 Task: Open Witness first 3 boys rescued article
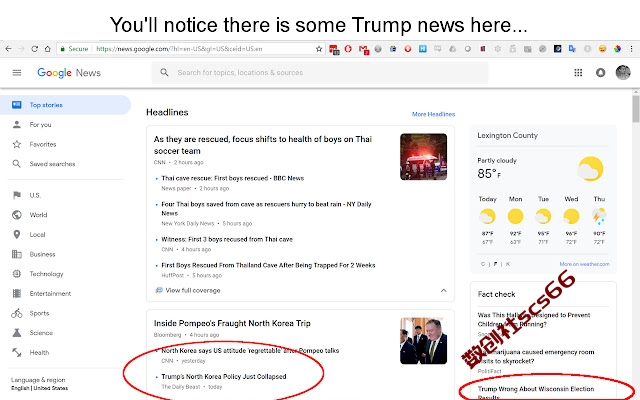227,239
